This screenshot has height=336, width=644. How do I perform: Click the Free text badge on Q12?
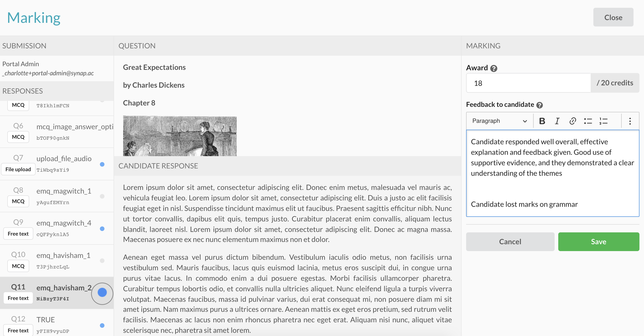(x=18, y=330)
